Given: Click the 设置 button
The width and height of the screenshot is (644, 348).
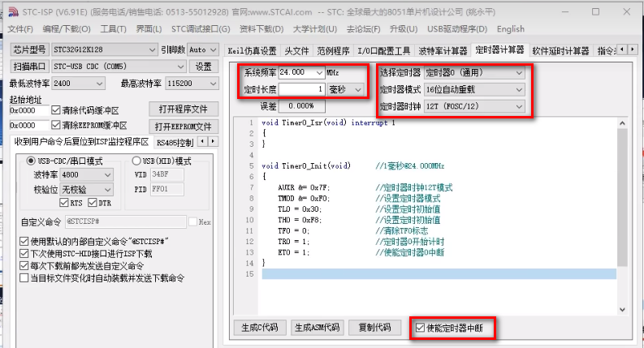Looking at the screenshot, I should click(204, 67).
